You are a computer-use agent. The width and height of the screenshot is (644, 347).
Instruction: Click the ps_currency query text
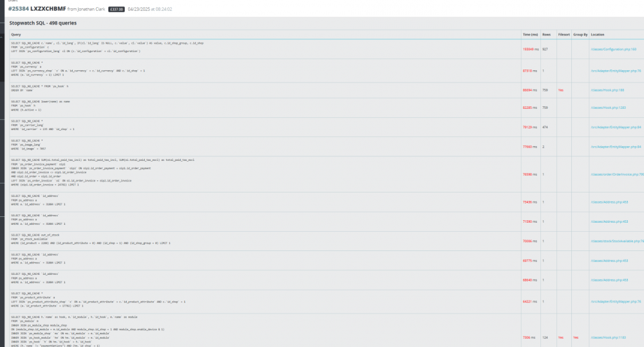click(78, 69)
